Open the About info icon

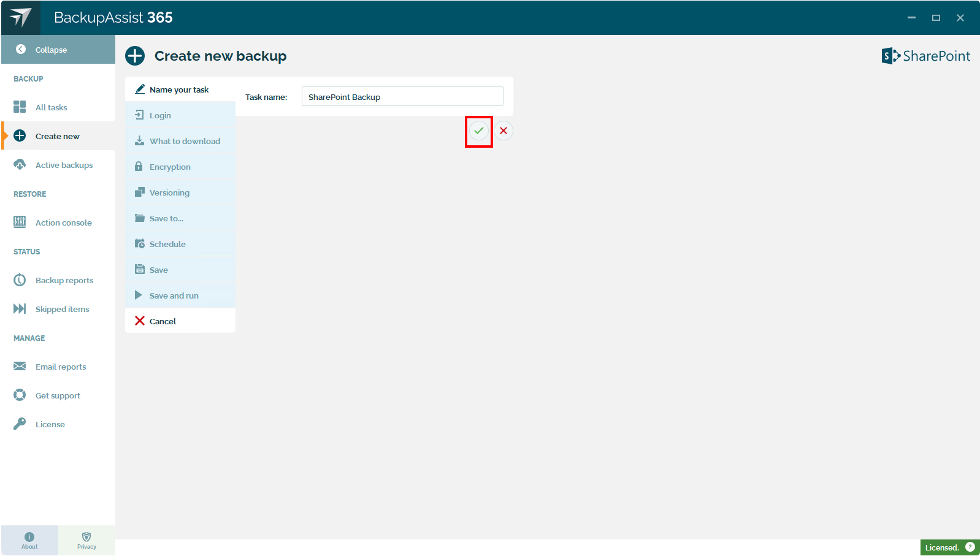pos(29,537)
